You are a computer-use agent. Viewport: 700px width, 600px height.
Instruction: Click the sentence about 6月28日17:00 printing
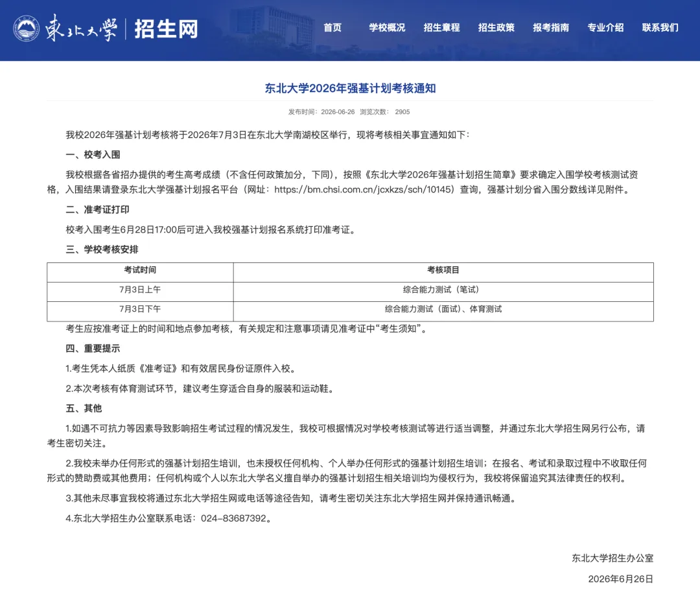211,230
